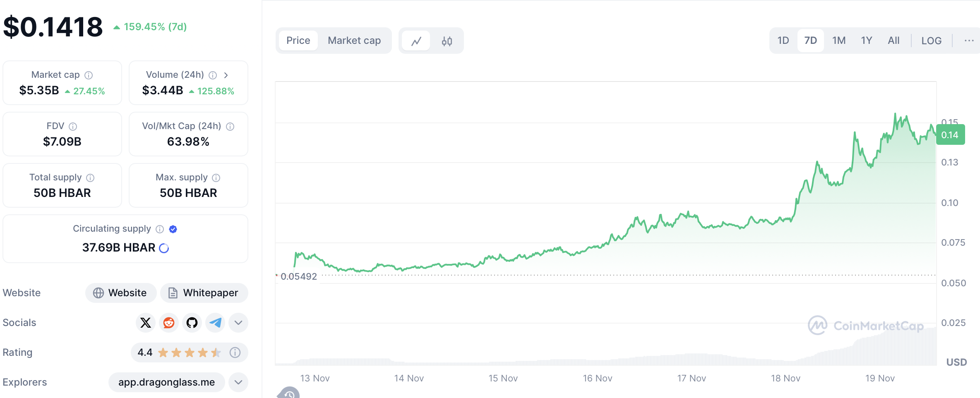The width and height of the screenshot is (980, 398).
Task: Expand more social links dropdown
Action: click(x=238, y=323)
